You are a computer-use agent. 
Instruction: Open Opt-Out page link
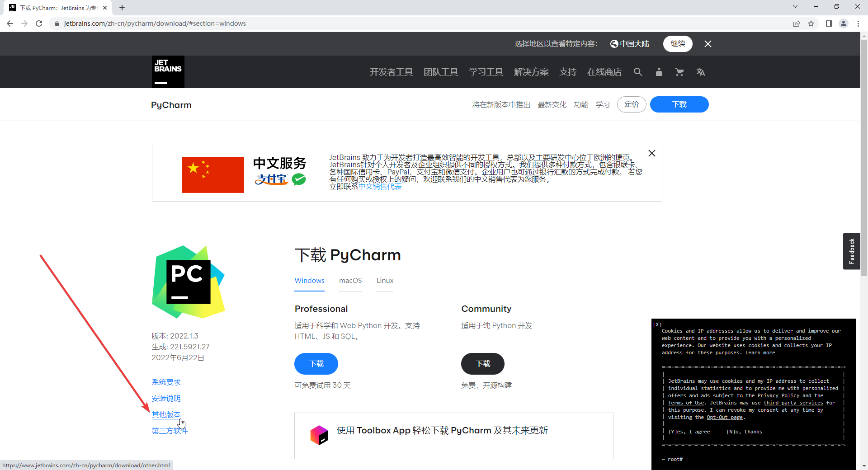click(725, 417)
